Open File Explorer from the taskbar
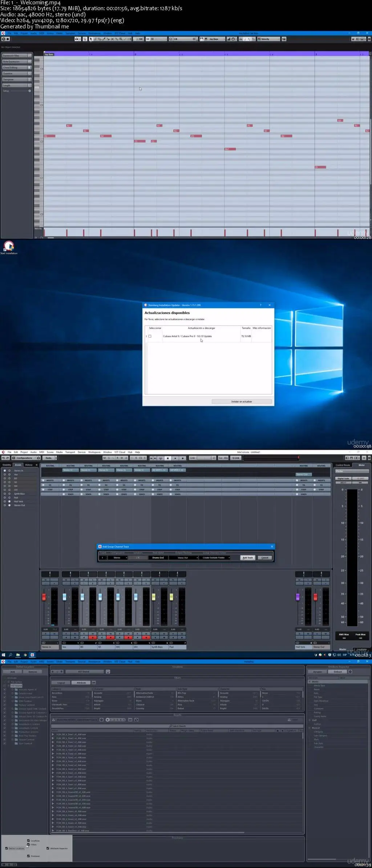 18,655
